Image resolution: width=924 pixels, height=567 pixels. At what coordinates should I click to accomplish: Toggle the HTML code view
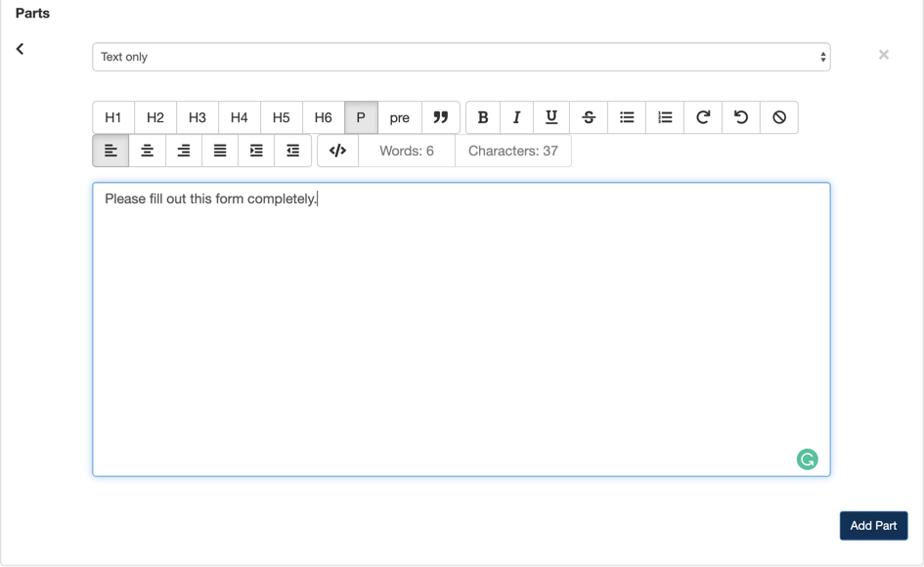(x=337, y=151)
